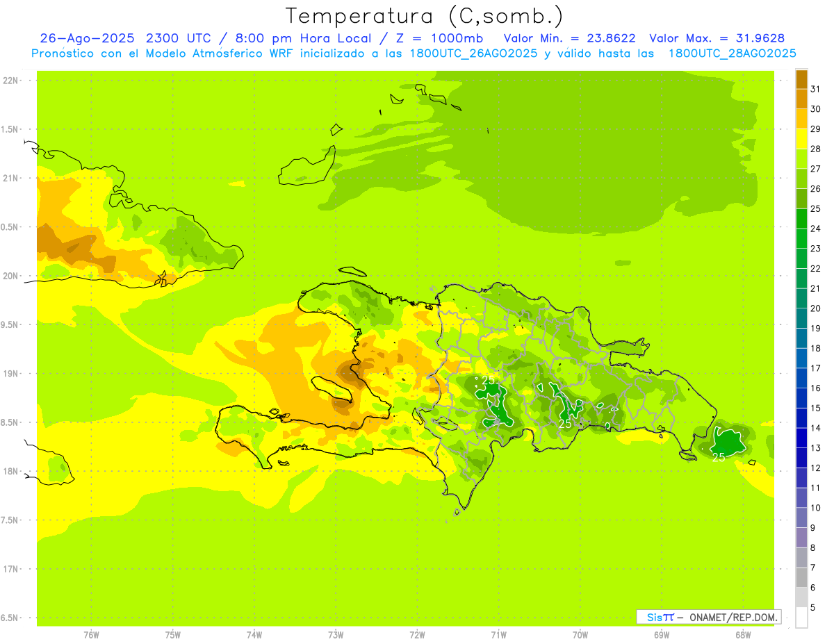The width and height of the screenshot is (834, 644).
Task: Click the legend scale label '17'
Action: point(816,368)
